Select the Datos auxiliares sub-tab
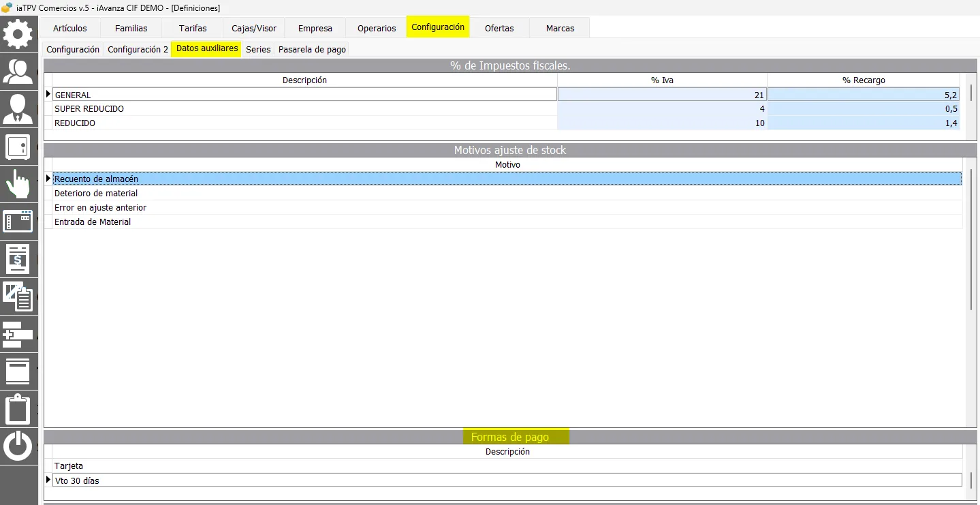 (207, 49)
